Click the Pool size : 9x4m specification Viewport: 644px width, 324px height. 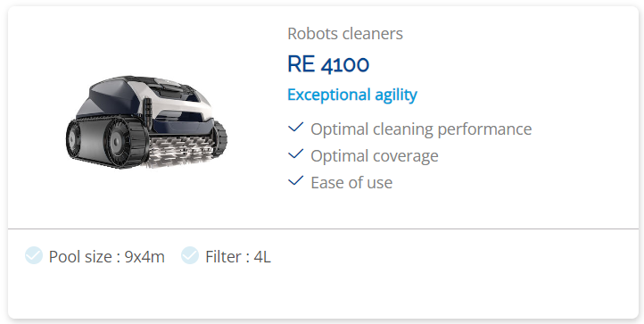pos(106,256)
